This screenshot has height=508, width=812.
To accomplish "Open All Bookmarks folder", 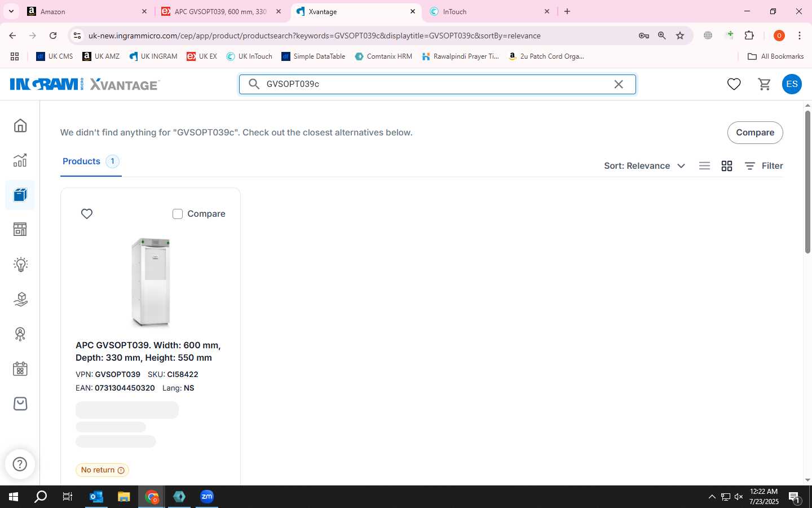I will pos(775,56).
